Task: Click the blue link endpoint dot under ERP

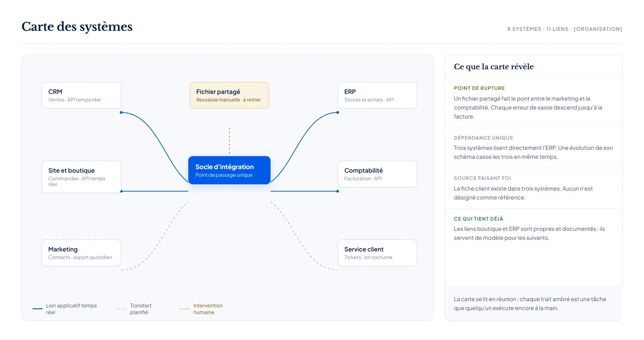Action: point(338,112)
